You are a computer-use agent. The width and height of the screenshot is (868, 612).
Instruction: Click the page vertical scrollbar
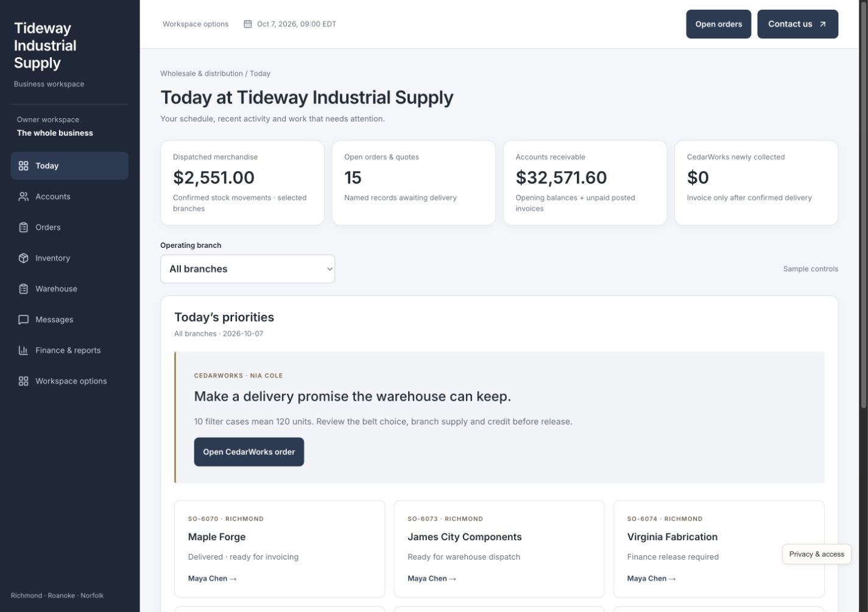click(863, 204)
